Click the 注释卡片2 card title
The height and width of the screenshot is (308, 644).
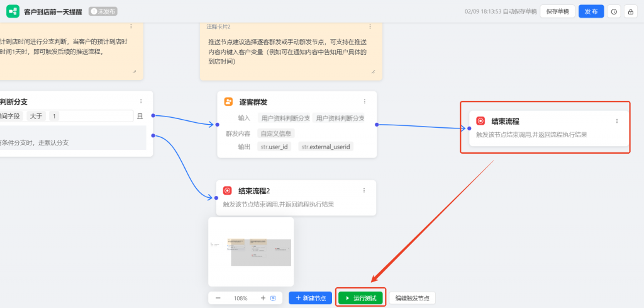coord(218,26)
